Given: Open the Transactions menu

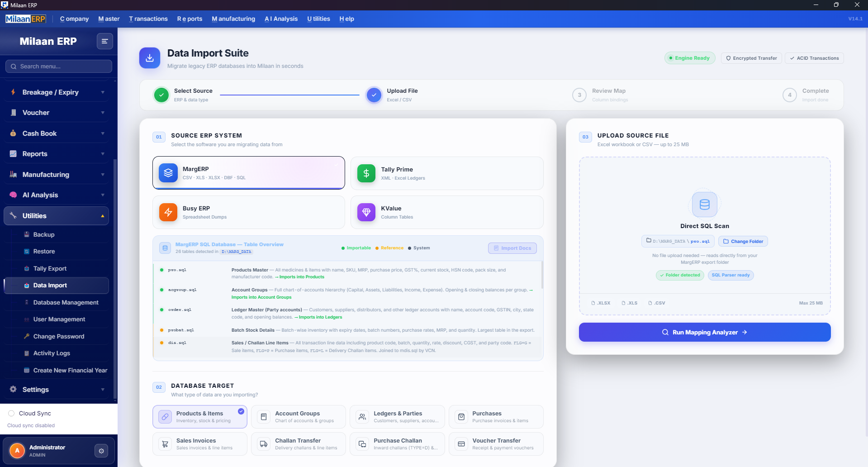Looking at the screenshot, I should pos(148,19).
